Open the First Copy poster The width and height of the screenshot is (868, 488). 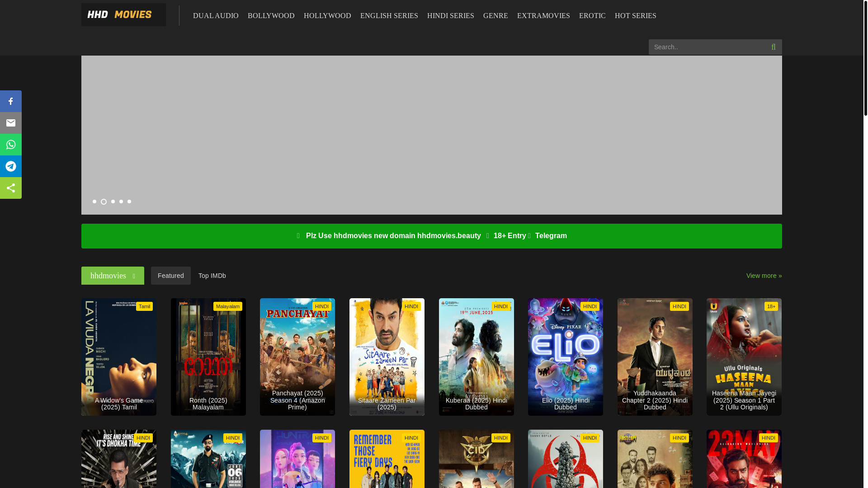655,459
